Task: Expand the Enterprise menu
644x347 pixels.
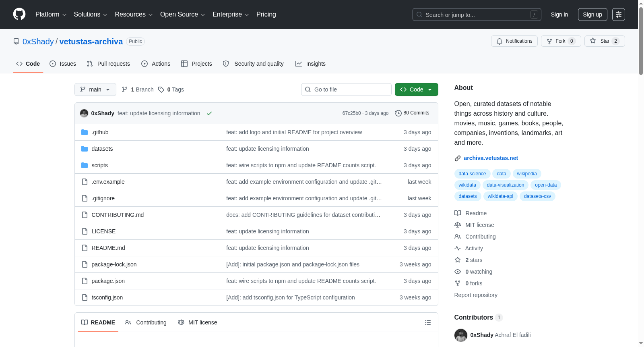Action: (231, 15)
